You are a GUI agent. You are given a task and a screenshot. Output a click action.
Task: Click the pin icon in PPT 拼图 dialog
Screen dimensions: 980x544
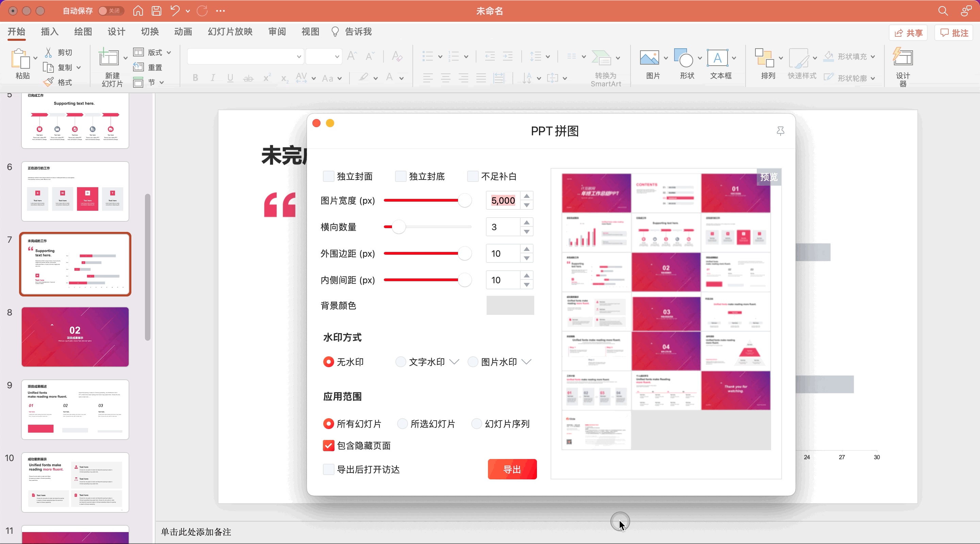click(x=780, y=131)
